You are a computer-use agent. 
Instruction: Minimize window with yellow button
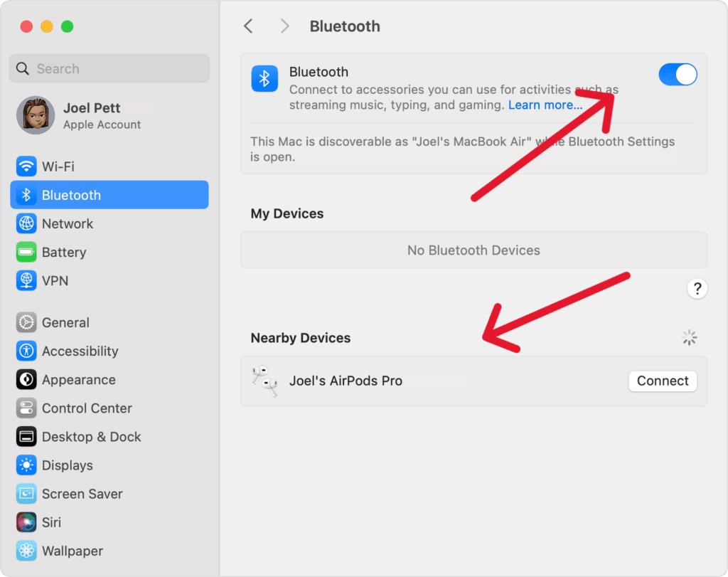47,26
